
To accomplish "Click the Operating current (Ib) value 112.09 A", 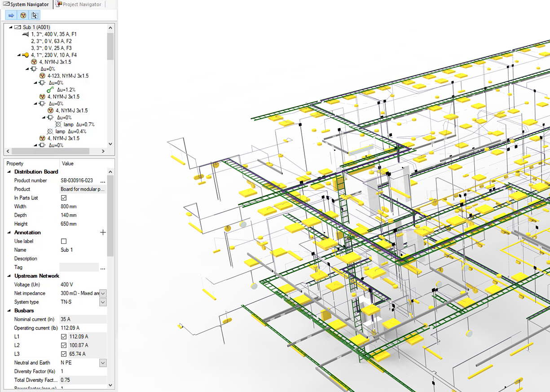I will coord(70,328).
